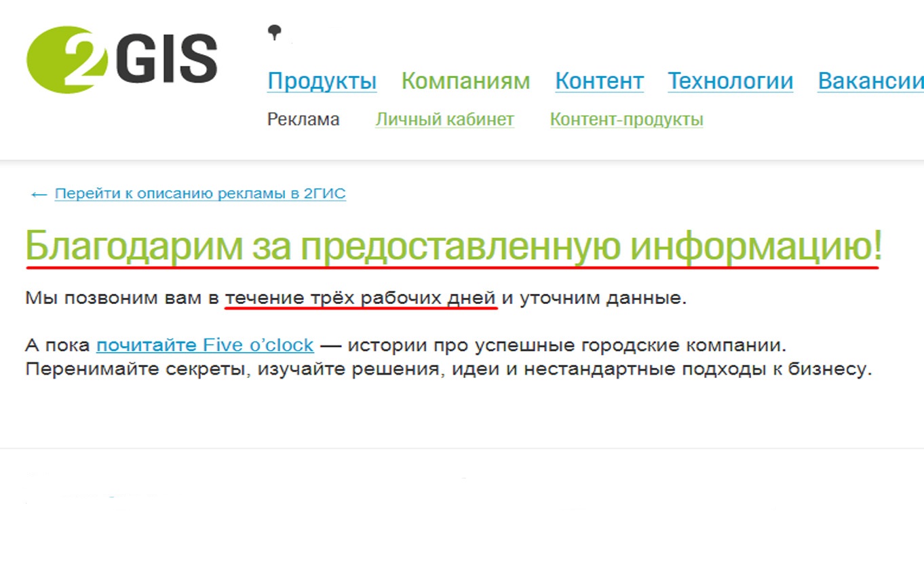Click the GIS logo lettering

[166, 60]
